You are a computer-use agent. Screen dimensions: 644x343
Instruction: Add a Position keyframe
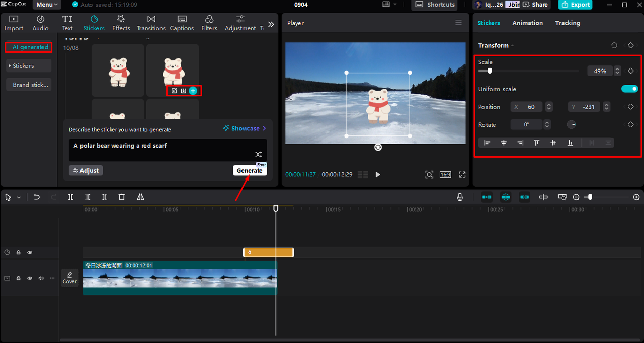click(x=630, y=107)
